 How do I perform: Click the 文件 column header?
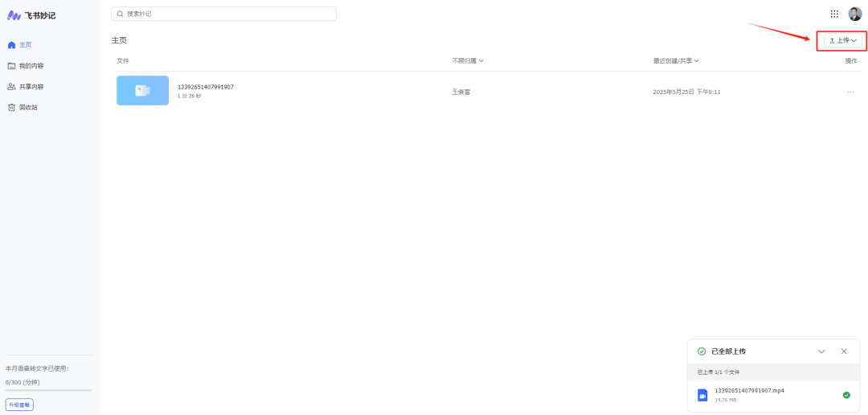pyautogui.click(x=123, y=61)
